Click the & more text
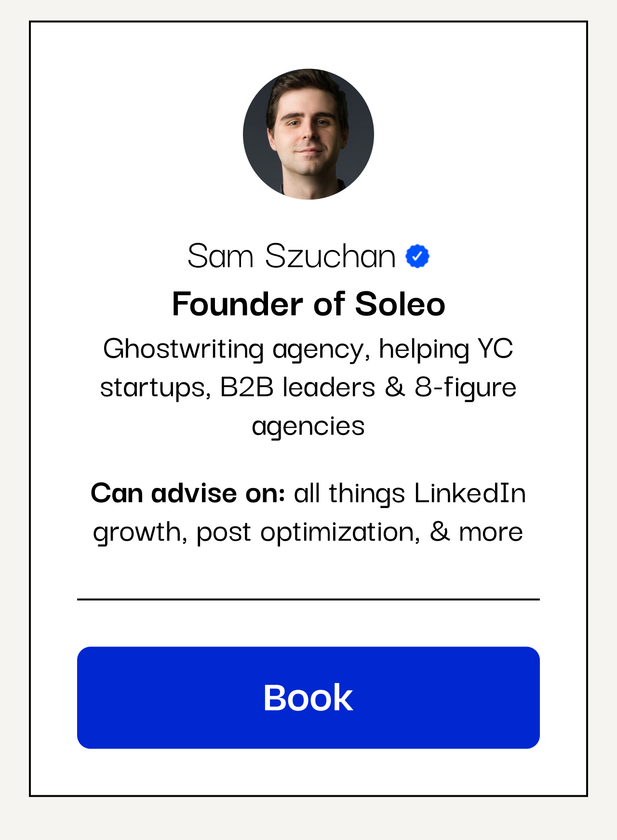This screenshot has height=840, width=617. pos(476,532)
